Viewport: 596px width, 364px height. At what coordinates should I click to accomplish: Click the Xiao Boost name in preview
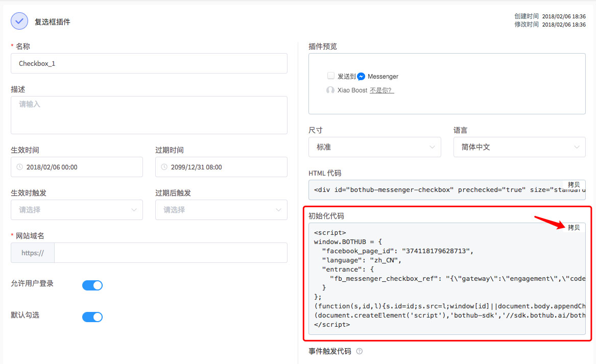tap(352, 90)
